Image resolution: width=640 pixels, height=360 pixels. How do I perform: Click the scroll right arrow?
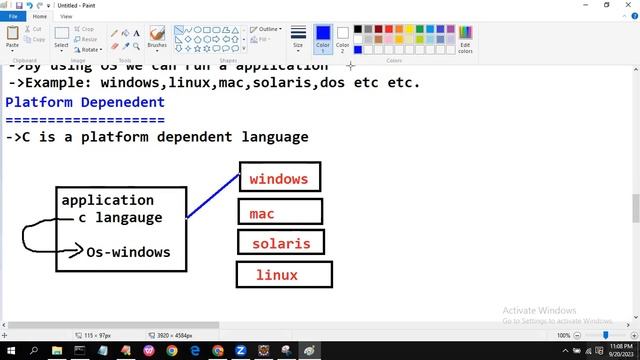(x=628, y=325)
